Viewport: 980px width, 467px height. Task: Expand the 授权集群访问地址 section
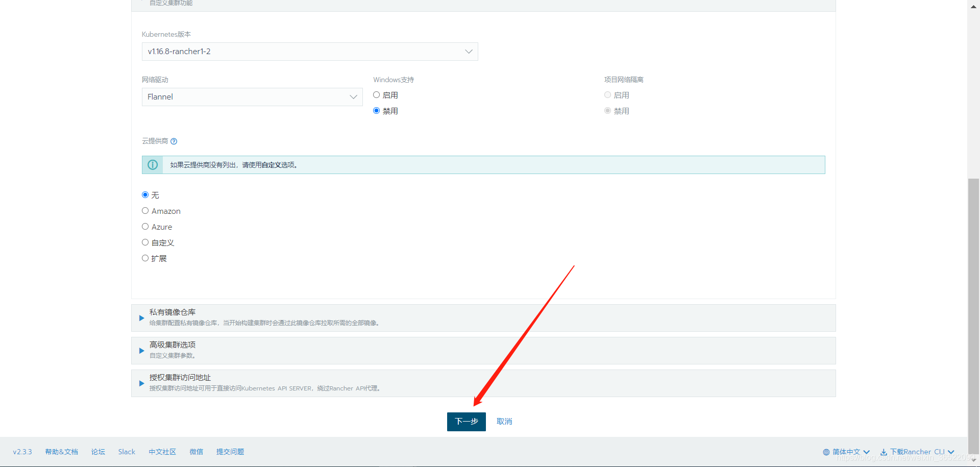[483, 383]
